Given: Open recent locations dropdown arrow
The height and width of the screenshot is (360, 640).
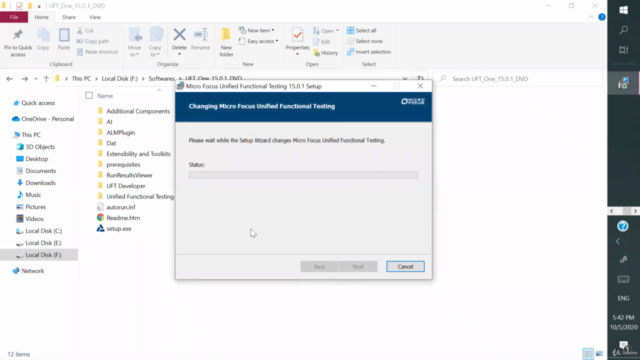Looking at the screenshot, I should coord(36,79).
